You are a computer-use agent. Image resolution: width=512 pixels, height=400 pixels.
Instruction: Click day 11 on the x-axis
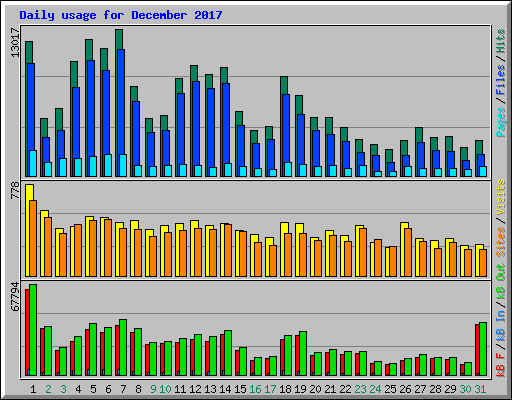coord(180,389)
